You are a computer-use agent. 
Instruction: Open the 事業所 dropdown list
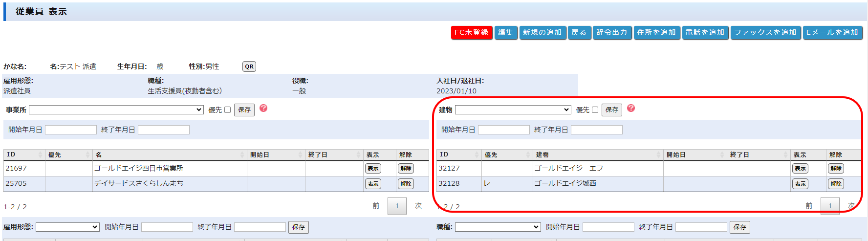point(116,110)
